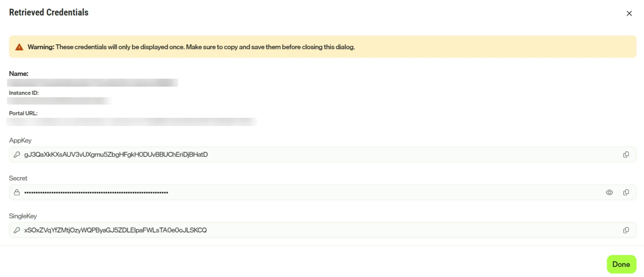The height and width of the screenshot is (277, 644).
Task: Select the SingleKey text field
Action: pyautogui.click(x=322, y=230)
